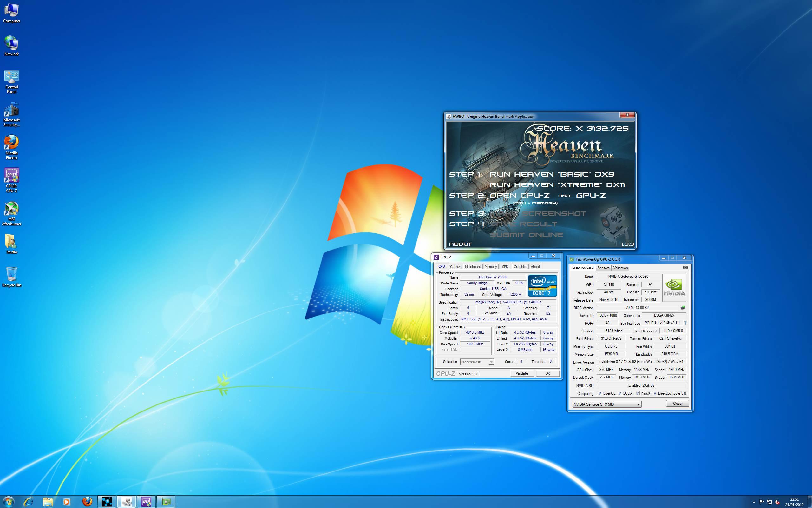This screenshot has width=812, height=508.
Task: Click OK in the CPU-Z window
Action: click(547, 373)
